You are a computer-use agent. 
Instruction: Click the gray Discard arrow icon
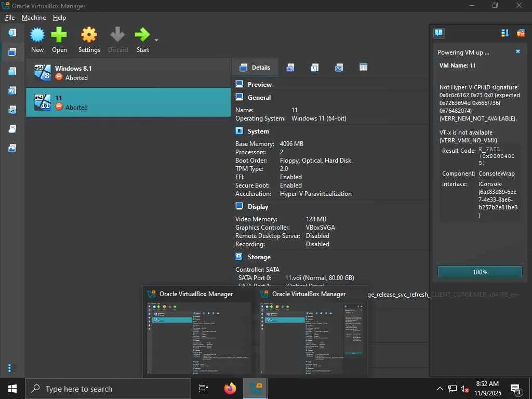(x=118, y=35)
